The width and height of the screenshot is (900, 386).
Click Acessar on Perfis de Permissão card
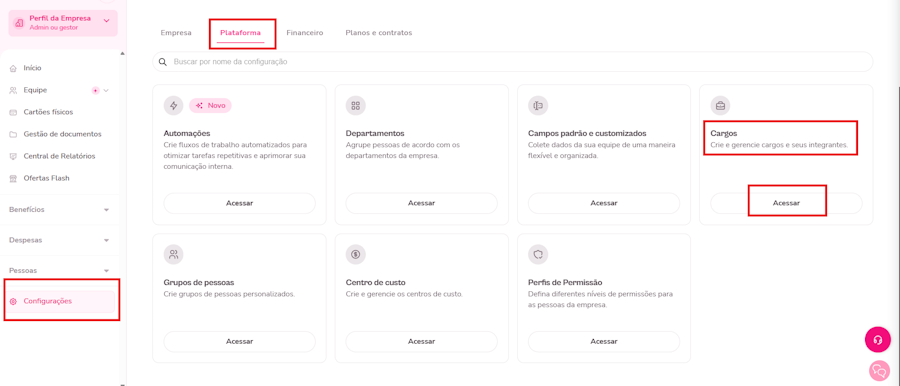(604, 341)
